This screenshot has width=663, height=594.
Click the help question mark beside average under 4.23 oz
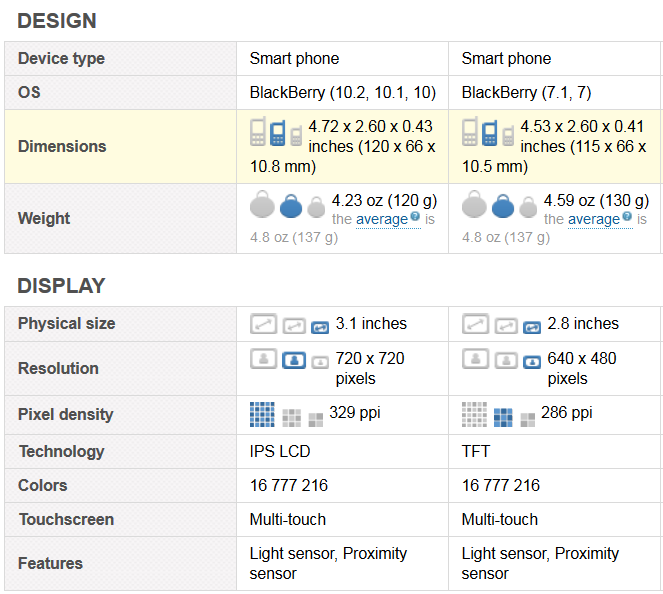coord(415,216)
